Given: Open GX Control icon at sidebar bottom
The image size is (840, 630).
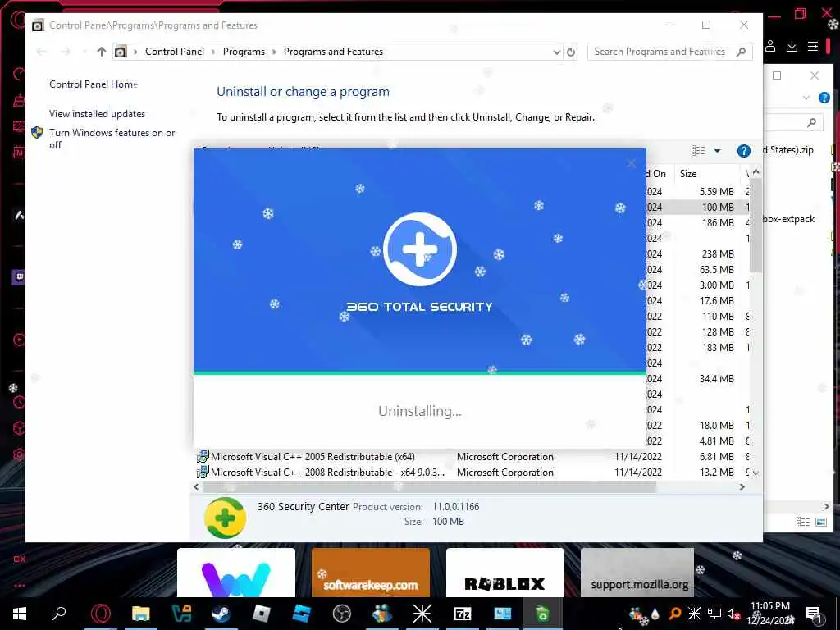Looking at the screenshot, I should (x=20, y=559).
